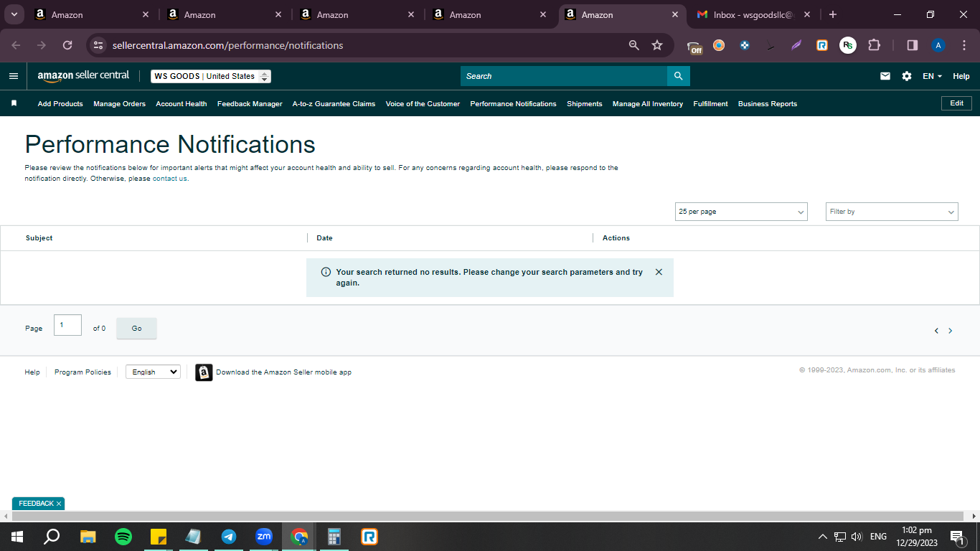Viewport: 980px width, 551px height.
Task: Open Business Reports
Action: click(768, 104)
